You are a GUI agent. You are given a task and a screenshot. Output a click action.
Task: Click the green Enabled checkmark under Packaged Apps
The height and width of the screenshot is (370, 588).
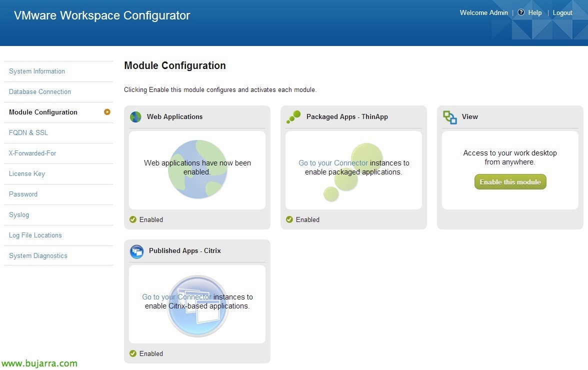(289, 219)
